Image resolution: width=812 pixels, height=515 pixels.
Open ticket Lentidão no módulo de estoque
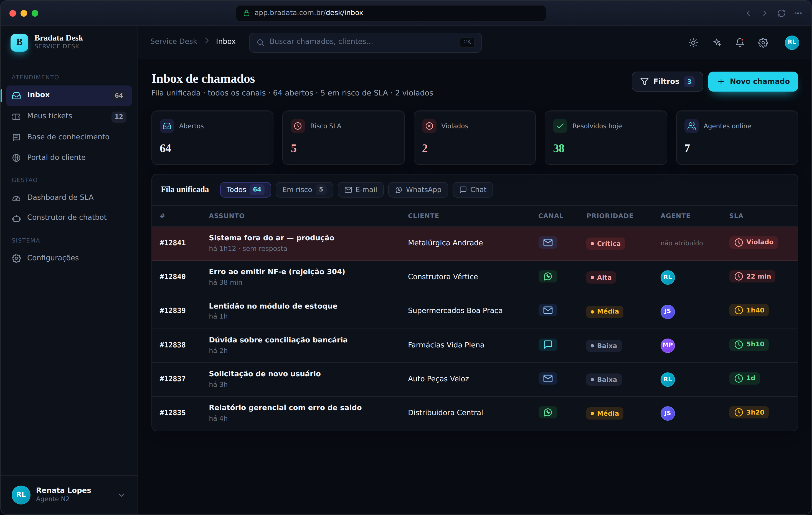coord(273,306)
